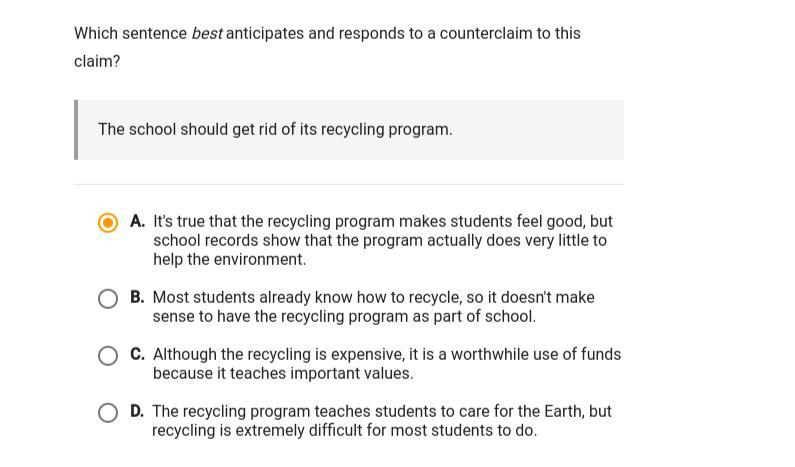Mark the radio button for answer C
This screenshot has width=795, height=467.
point(107,355)
